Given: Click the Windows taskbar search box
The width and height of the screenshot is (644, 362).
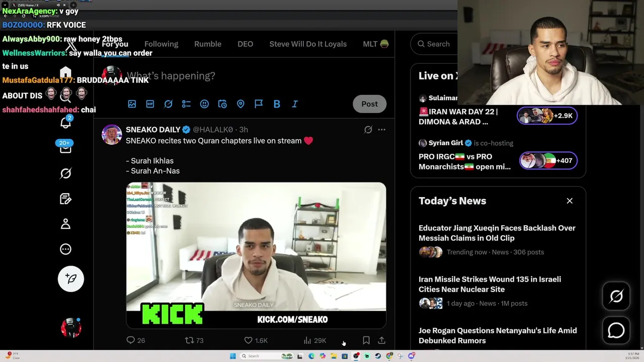Looking at the screenshot, I should 266,356.
